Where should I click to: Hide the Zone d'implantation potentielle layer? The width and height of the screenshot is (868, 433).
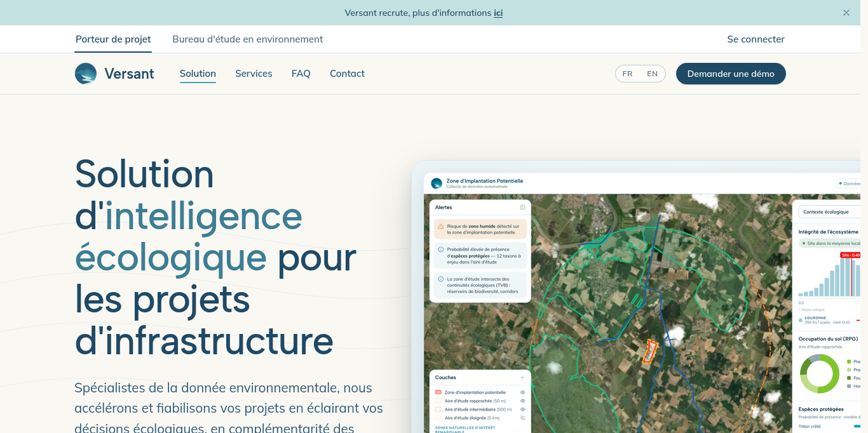coord(522,393)
